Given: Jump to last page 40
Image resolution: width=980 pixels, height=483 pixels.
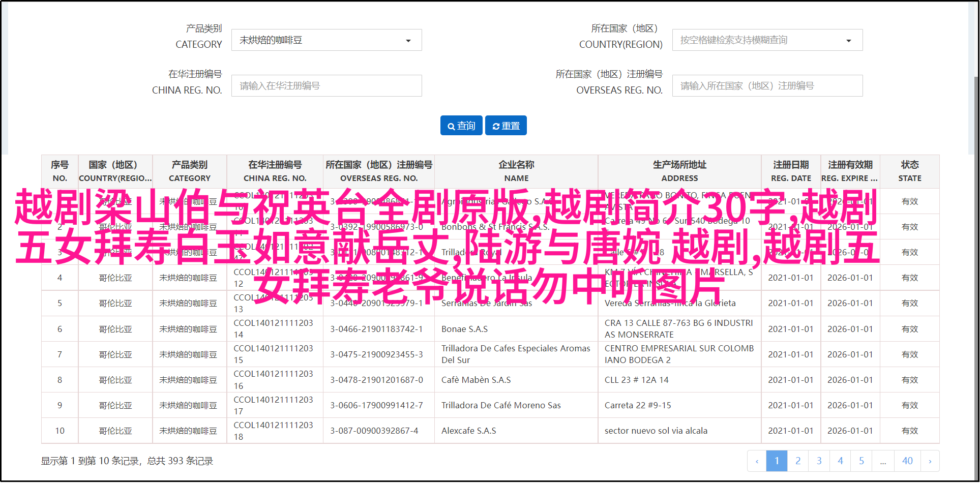Looking at the screenshot, I should 907,461.
